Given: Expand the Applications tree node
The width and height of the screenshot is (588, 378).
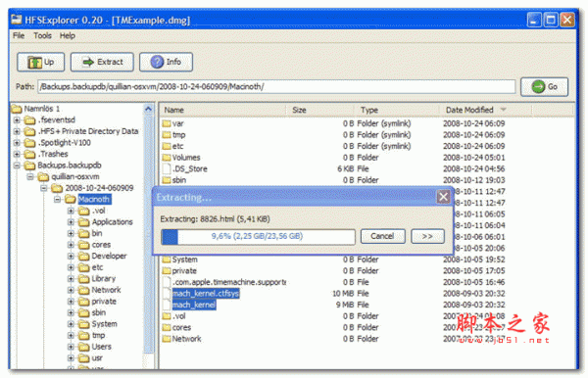Looking at the screenshot, I should (71, 222).
